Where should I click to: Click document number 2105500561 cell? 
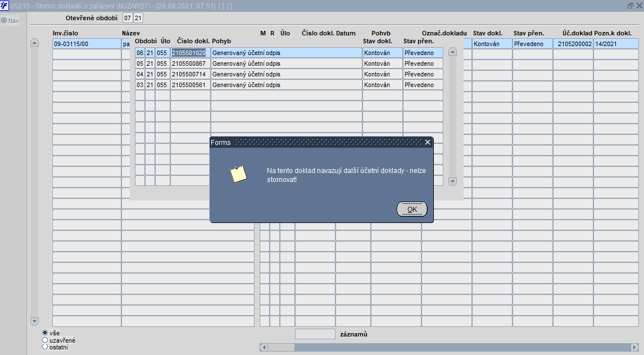[x=190, y=85]
